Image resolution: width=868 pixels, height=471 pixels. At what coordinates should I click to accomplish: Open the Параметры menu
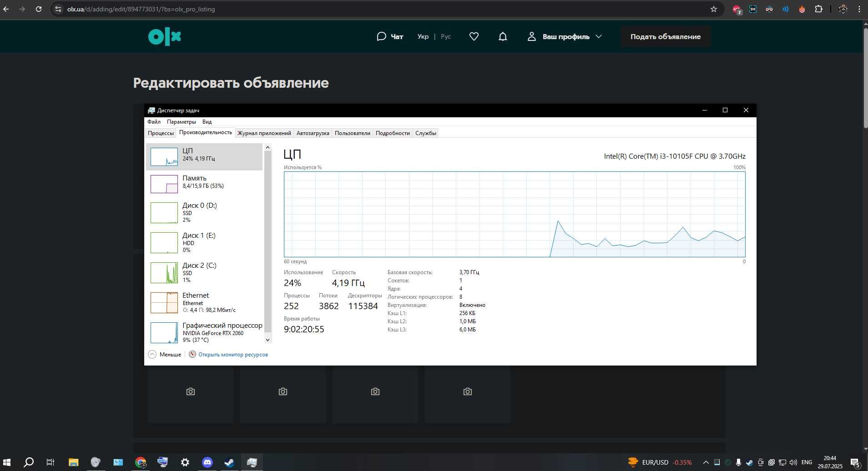[x=181, y=122]
